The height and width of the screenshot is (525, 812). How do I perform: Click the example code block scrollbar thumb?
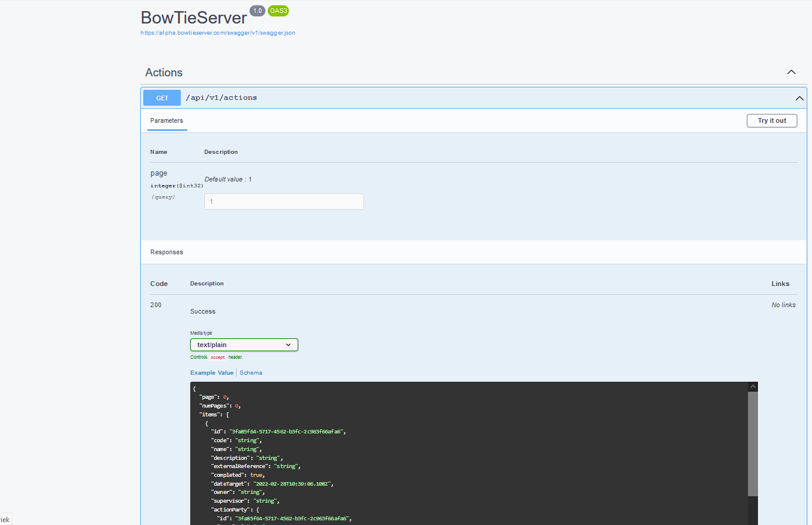(x=753, y=443)
